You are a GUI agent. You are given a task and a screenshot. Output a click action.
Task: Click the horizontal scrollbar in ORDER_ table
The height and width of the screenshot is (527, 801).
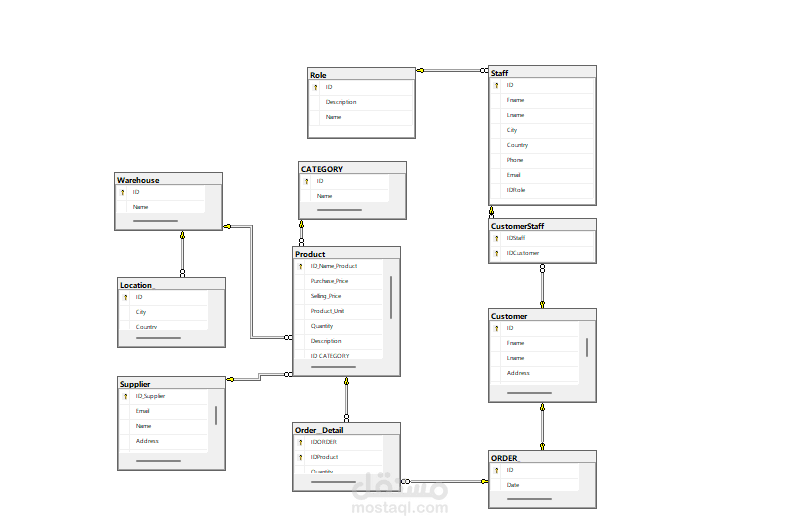coord(529,498)
